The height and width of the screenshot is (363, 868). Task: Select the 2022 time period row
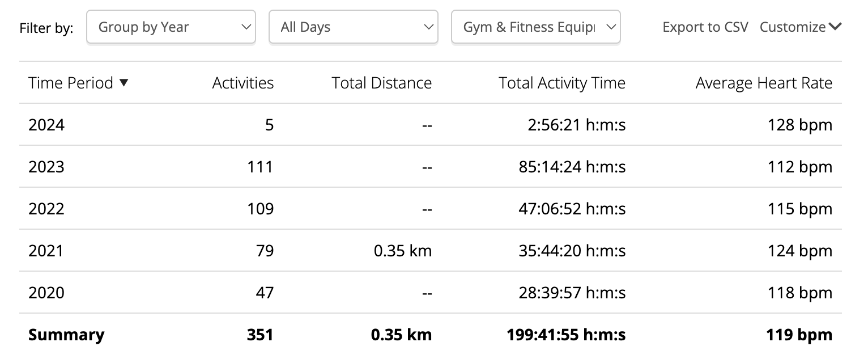point(431,209)
